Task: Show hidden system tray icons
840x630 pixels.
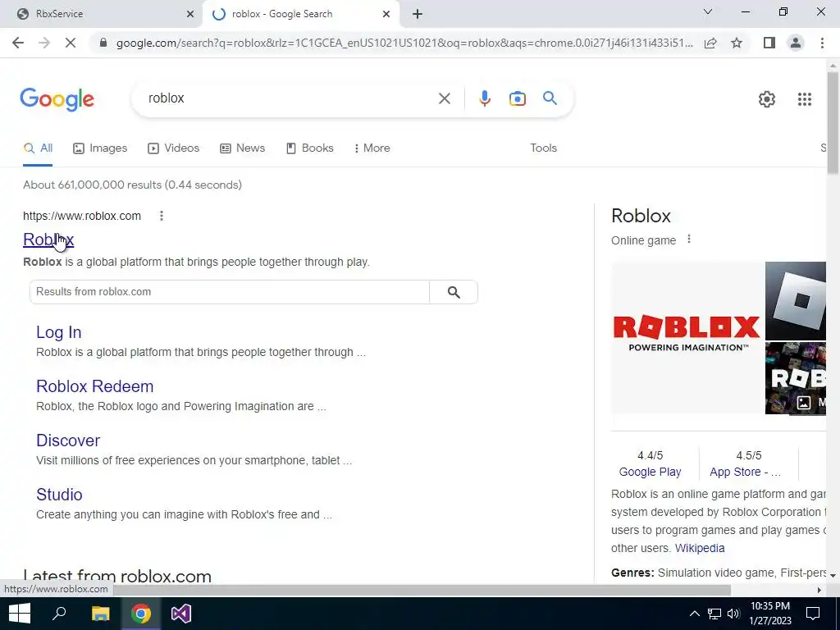Action: coord(694,614)
